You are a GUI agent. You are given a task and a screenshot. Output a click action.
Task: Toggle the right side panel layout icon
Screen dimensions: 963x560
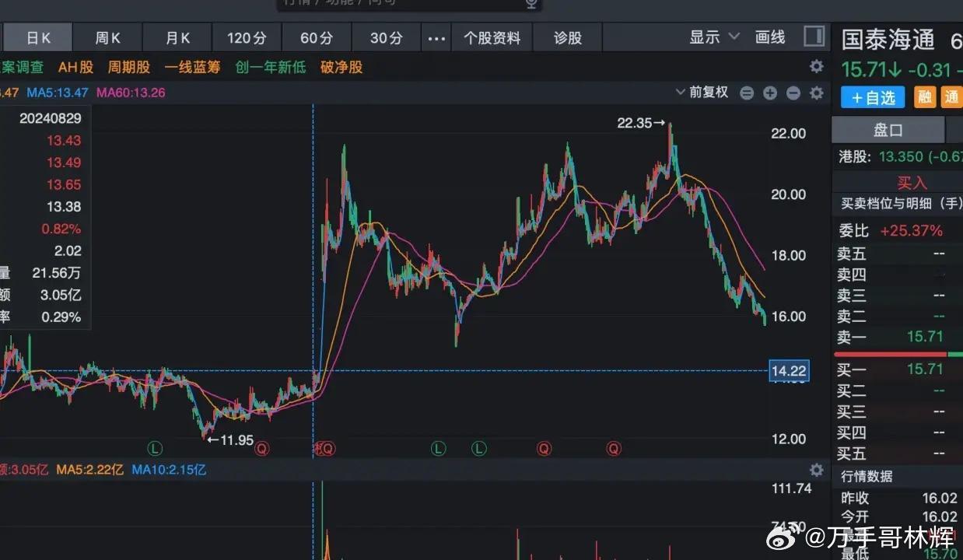pyautogui.click(x=814, y=37)
